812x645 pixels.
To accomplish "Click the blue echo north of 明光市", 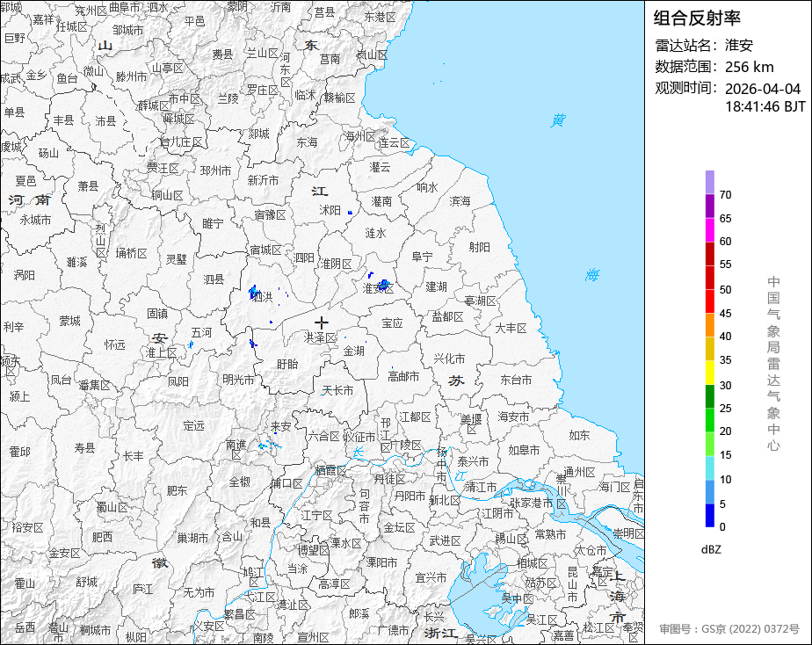I will click(x=251, y=343).
